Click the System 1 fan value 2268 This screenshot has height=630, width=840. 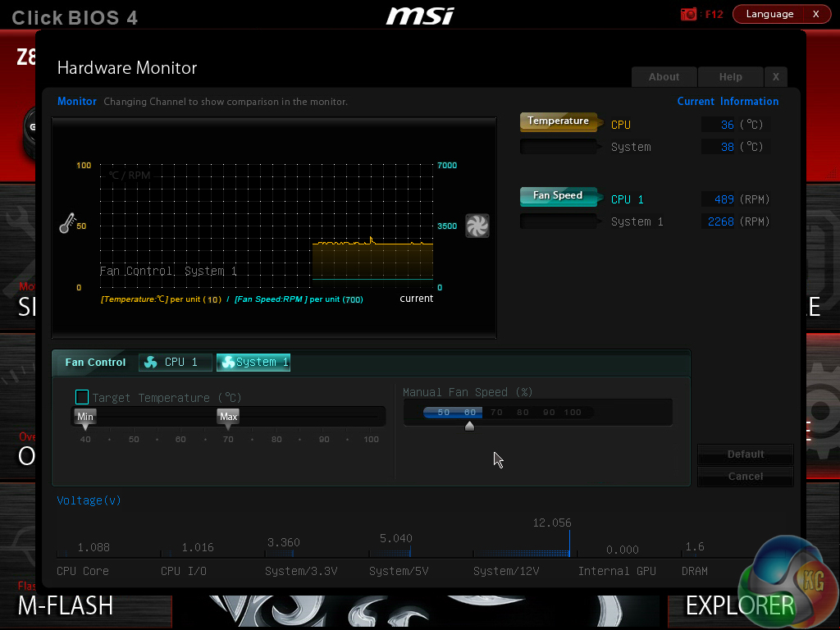click(721, 221)
